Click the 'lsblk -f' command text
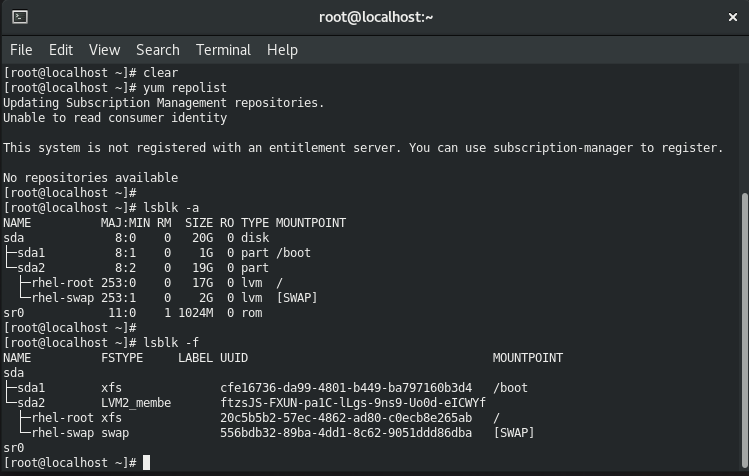Viewport: 749px width, 476px height. (x=171, y=343)
